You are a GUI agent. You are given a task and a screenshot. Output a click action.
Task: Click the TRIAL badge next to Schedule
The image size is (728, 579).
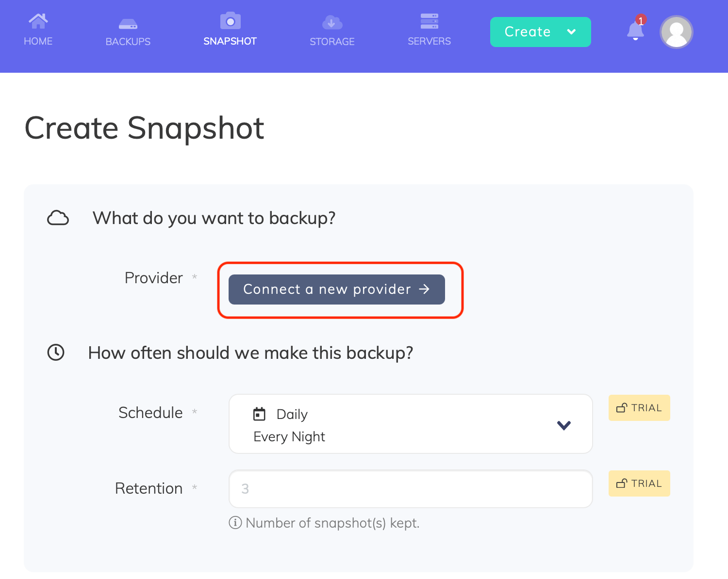(639, 408)
